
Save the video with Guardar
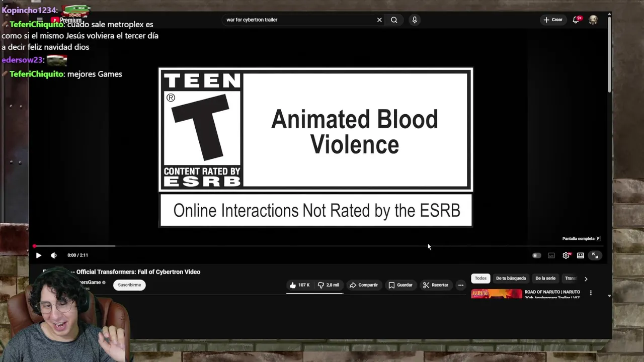tap(400, 285)
